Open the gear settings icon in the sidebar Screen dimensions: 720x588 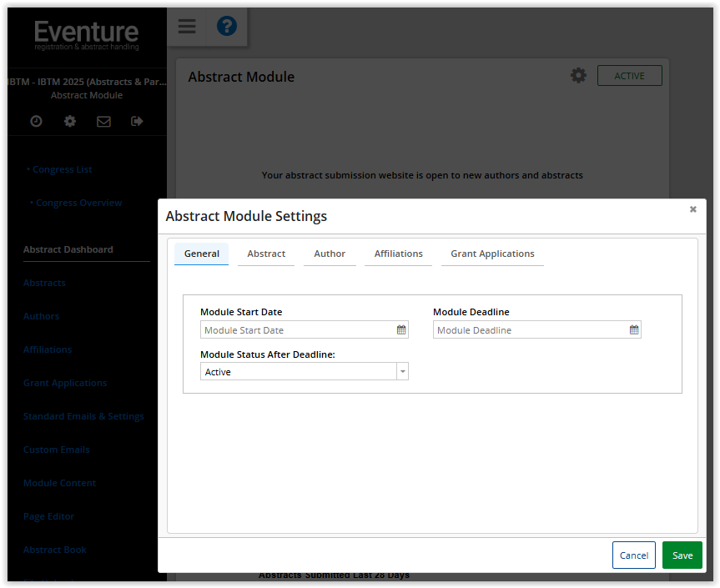coord(69,121)
